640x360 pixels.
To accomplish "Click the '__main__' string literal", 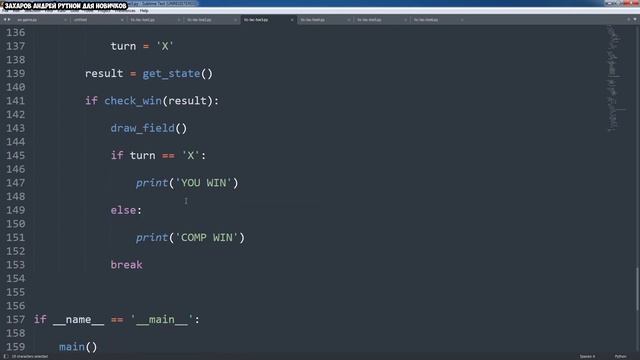I will tap(162, 320).
